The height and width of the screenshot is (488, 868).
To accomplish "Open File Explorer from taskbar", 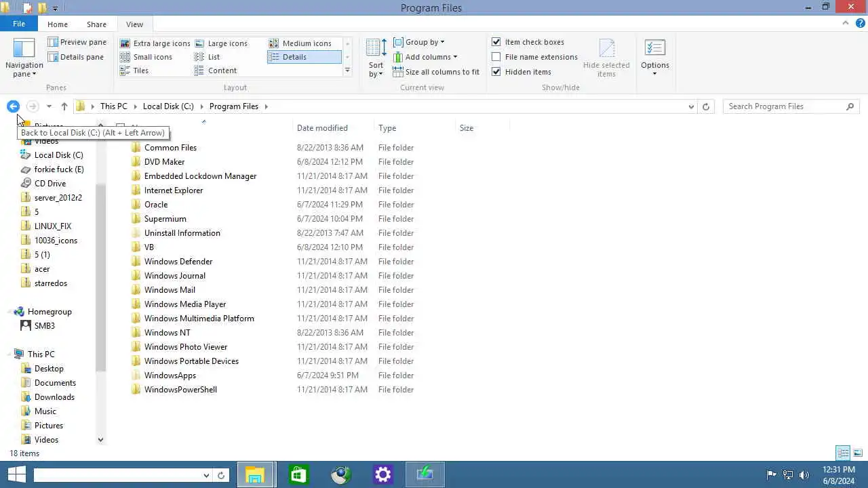I will click(256, 475).
